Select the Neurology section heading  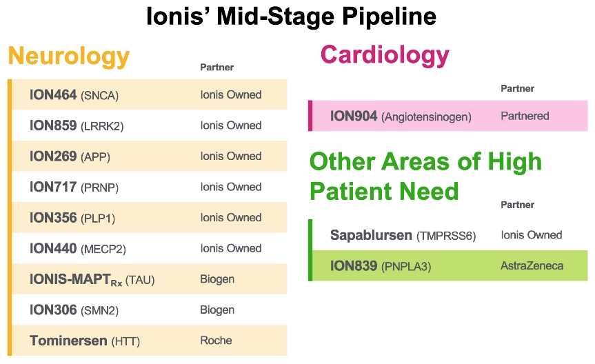point(69,56)
